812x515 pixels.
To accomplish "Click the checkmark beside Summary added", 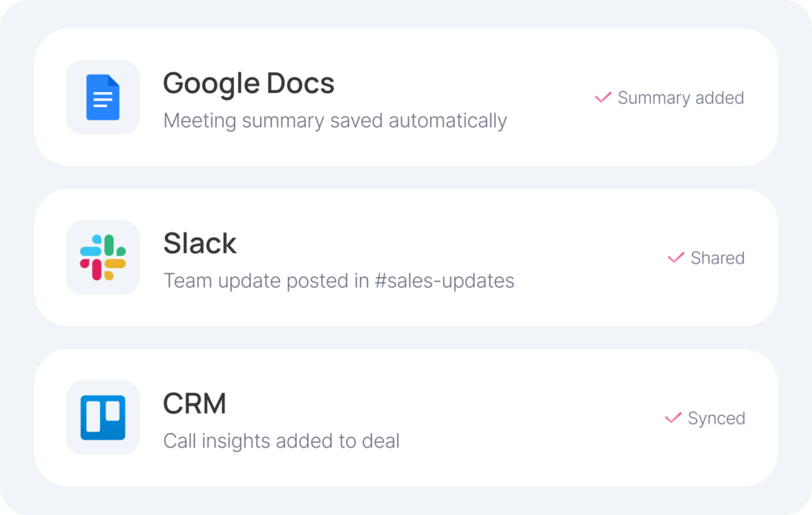I will [603, 98].
